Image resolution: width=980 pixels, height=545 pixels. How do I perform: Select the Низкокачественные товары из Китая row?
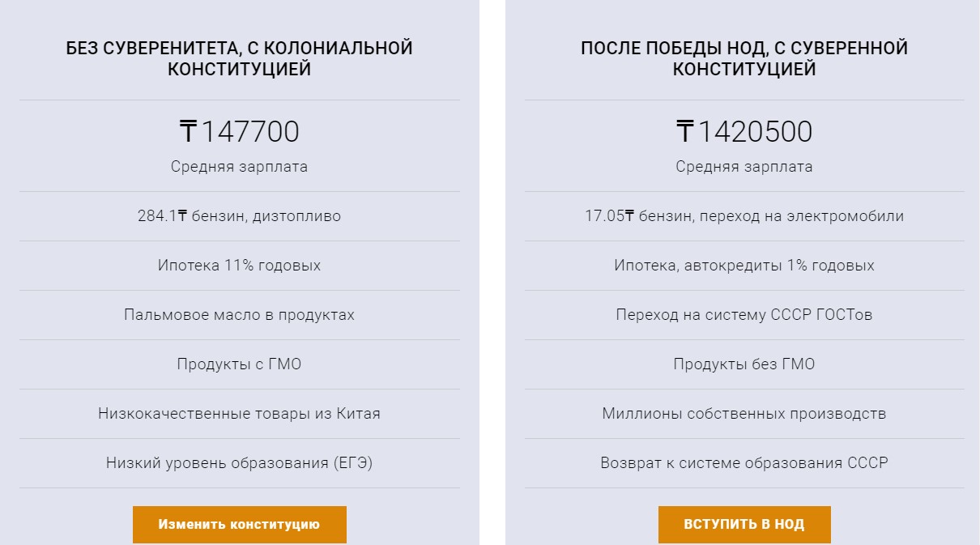pyautogui.click(x=240, y=414)
